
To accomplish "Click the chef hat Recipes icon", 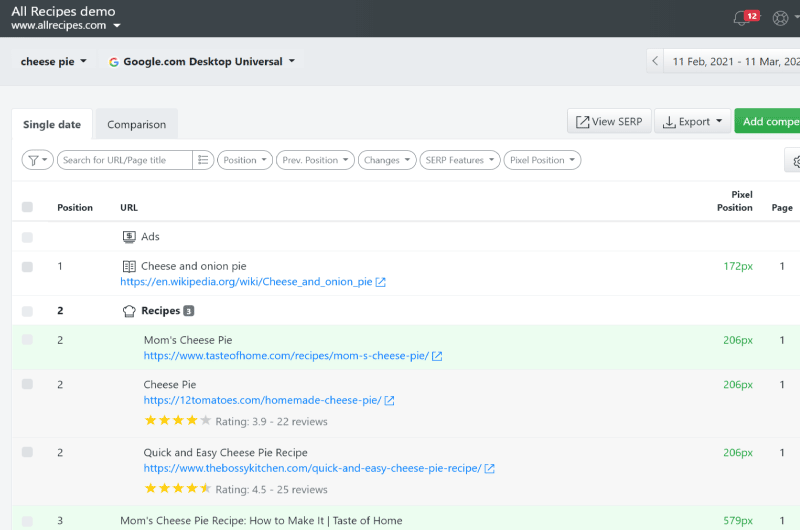I will point(129,311).
